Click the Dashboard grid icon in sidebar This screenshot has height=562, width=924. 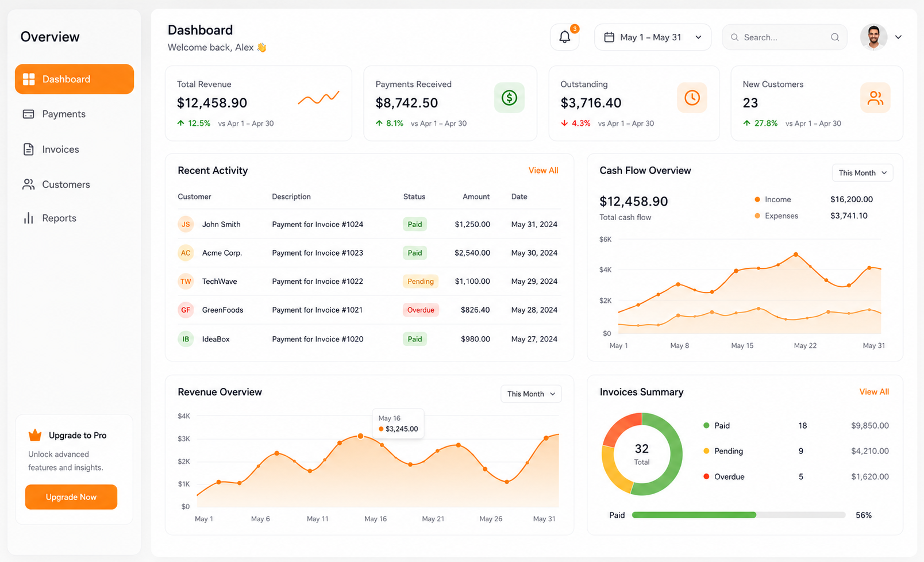pos(29,79)
